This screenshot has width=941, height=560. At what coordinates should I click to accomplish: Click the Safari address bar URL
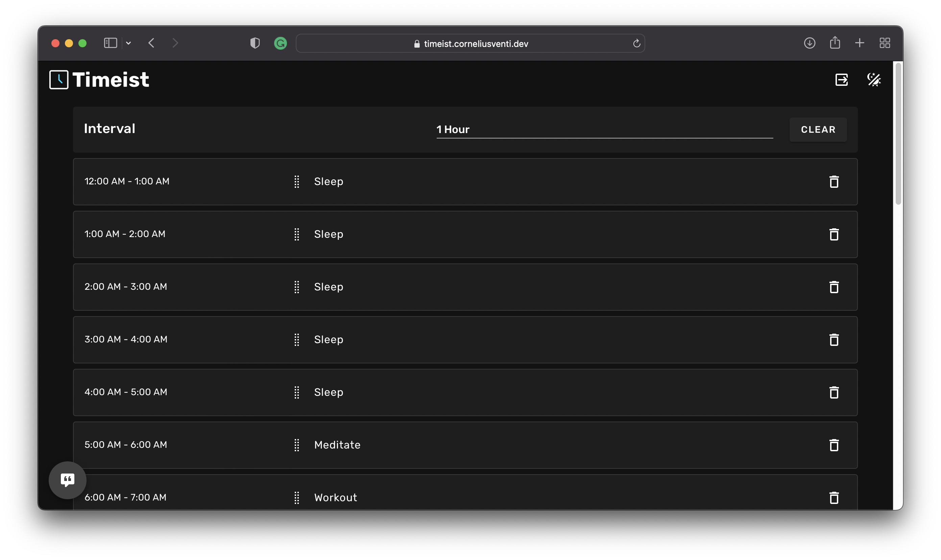click(476, 44)
